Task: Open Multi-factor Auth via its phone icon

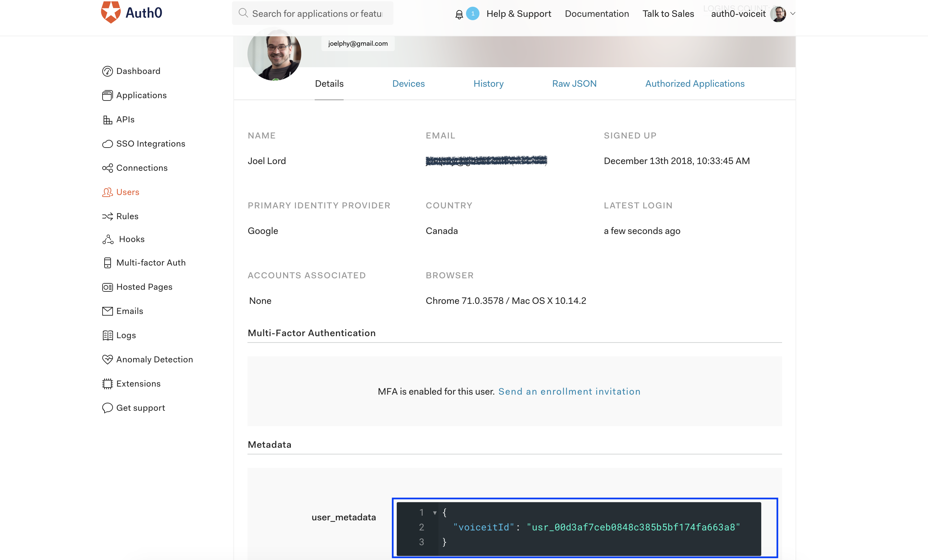Action: [107, 263]
